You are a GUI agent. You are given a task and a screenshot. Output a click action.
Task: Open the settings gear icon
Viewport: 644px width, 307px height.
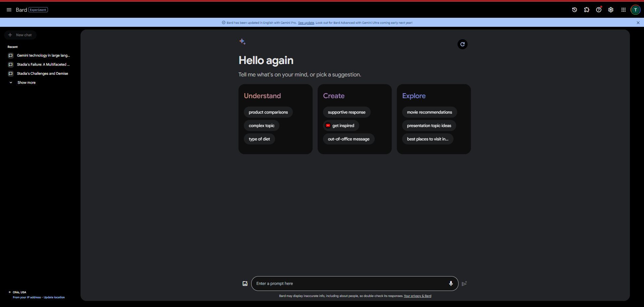[x=611, y=10]
